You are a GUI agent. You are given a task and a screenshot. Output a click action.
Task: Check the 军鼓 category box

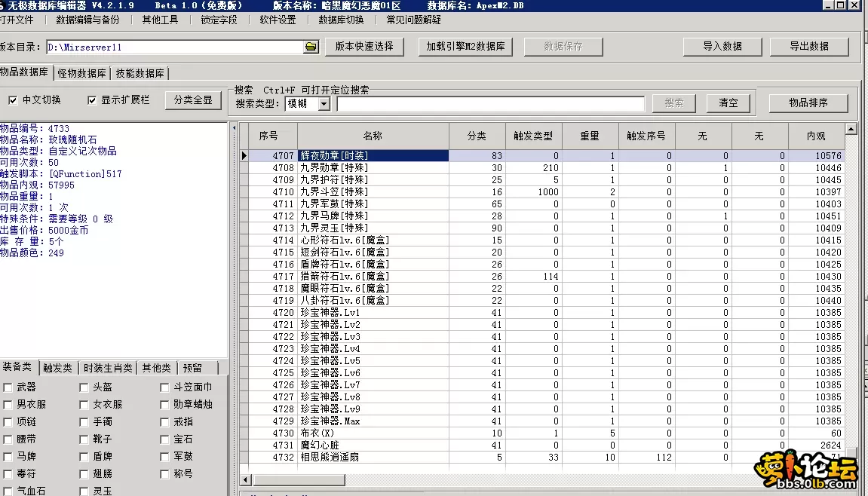(x=164, y=457)
